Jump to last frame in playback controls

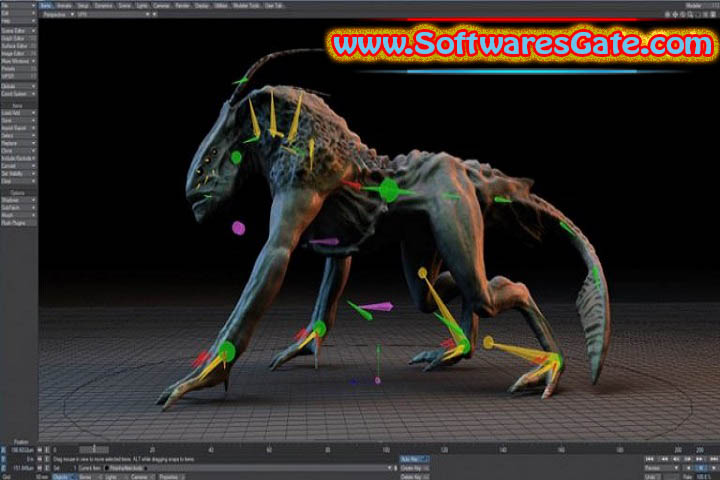tap(714, 459)
